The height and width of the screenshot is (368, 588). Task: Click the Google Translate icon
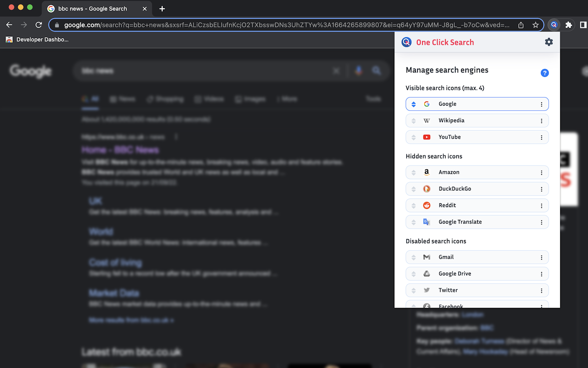[x=427, y=222]
